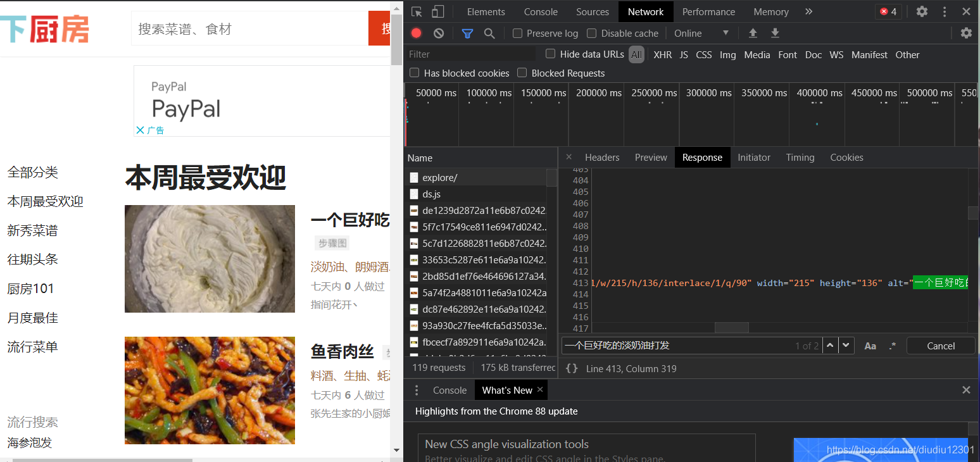Switch to the Elements panel
This screenshot has width=980, height=462.
[x=486, y=11]
